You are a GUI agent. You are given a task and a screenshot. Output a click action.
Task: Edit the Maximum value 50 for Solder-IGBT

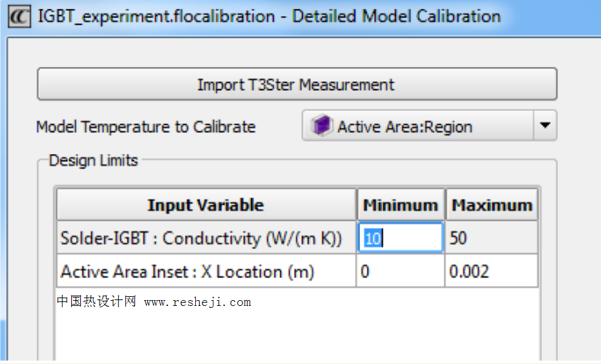[492, 238]
